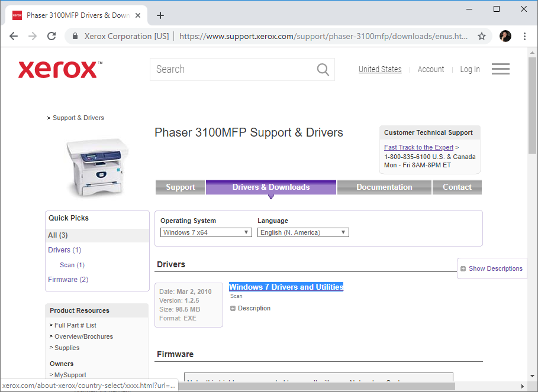The width and height of the screenshot is (538, 392).
Task: Download Windows 7 Drivers and Utilities
Action: coord(286,287)
